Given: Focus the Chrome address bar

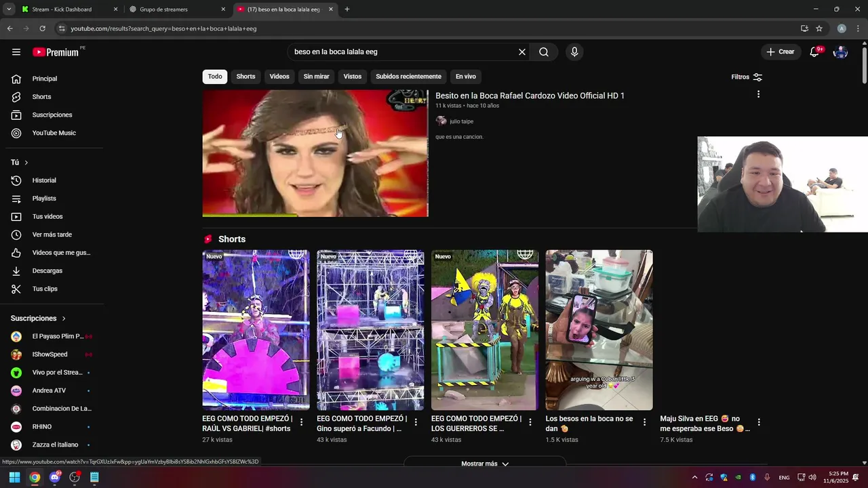Looking at the screenshot, I should click(x=427, y=28).
